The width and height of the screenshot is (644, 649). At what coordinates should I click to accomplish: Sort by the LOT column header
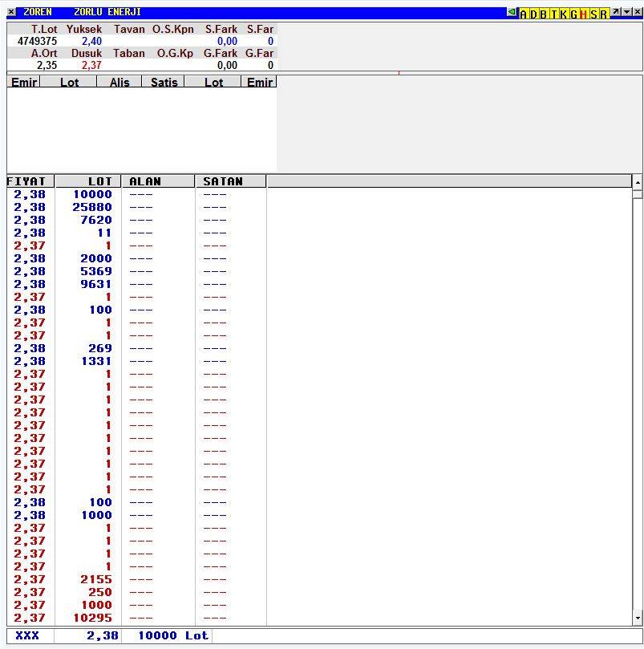tap(88, 181)
